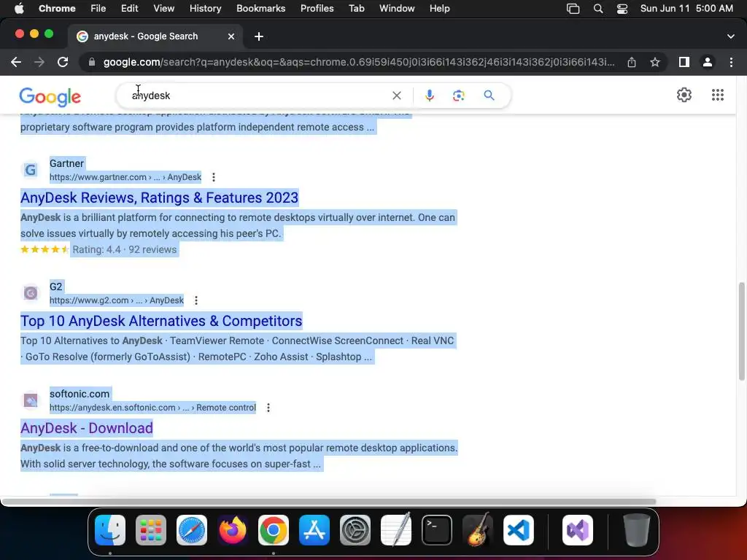This screenshot has height=560, width=747.
Task: Open softonic result's three-dot options
Action: (268, 408)
